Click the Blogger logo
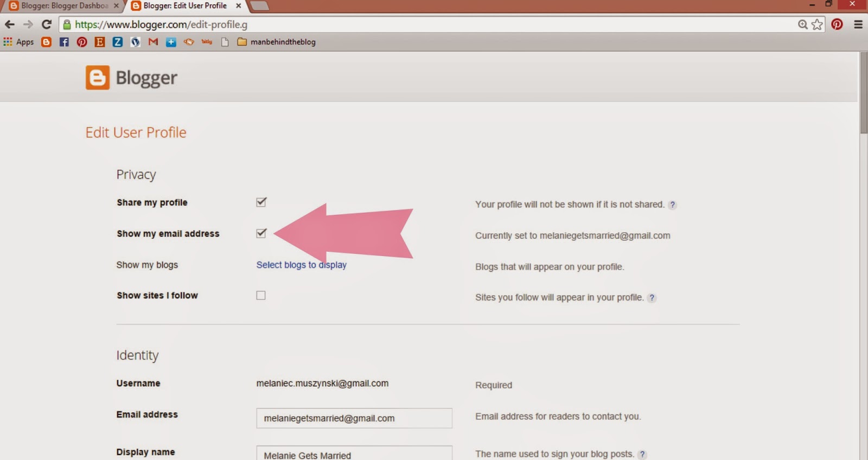 coord(131,78)
